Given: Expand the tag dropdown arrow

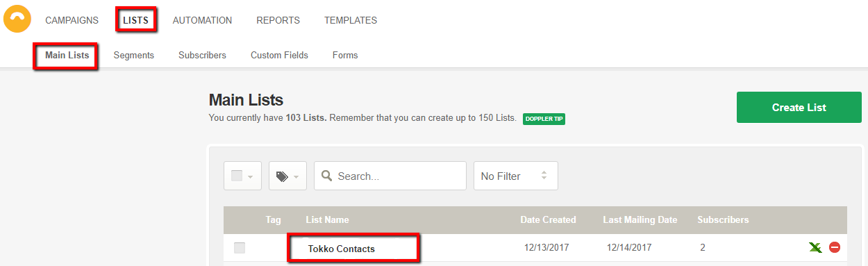Looking at the screenshot, I should 296,177.
